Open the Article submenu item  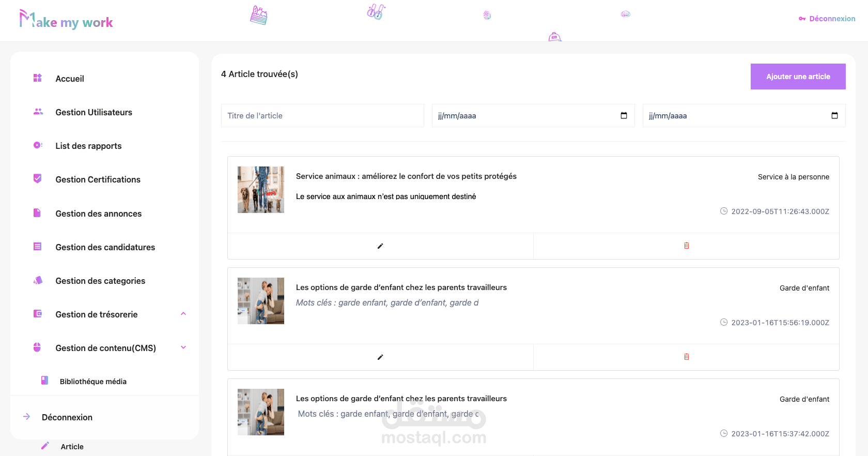coord(72,447)
